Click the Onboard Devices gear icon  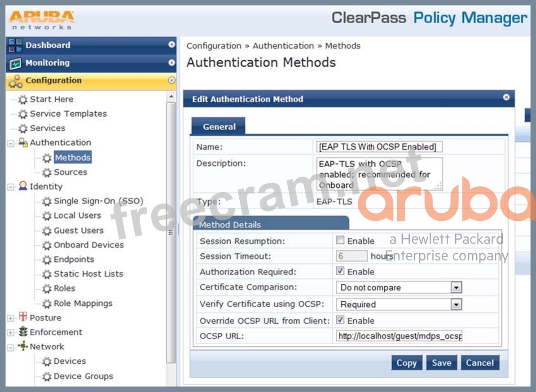[47, 245]
